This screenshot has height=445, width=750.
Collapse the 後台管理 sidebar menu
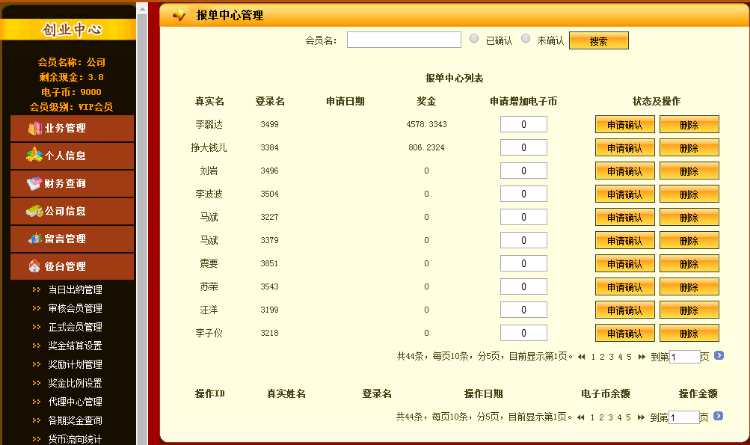tap(72, 267)
